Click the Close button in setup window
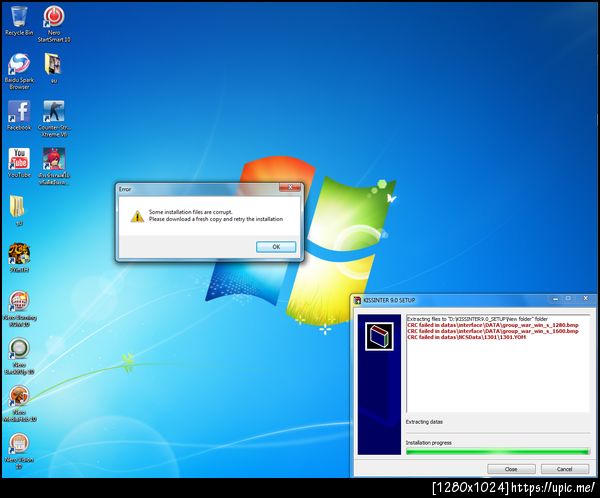600x498 pixels. (x=511, y=469)
